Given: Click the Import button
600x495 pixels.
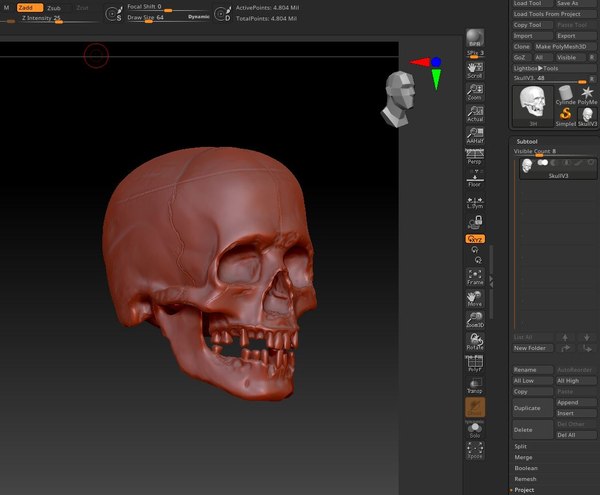Looking at the screenshot, I should (x=533, y=36).
